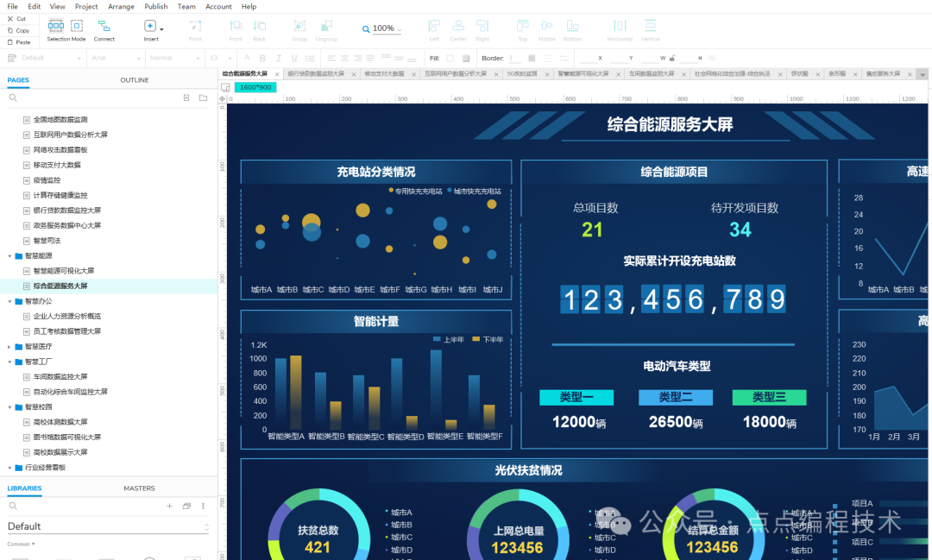Select the intersected Selection Mode icon

pyautogui.click(x=56, y=26)
